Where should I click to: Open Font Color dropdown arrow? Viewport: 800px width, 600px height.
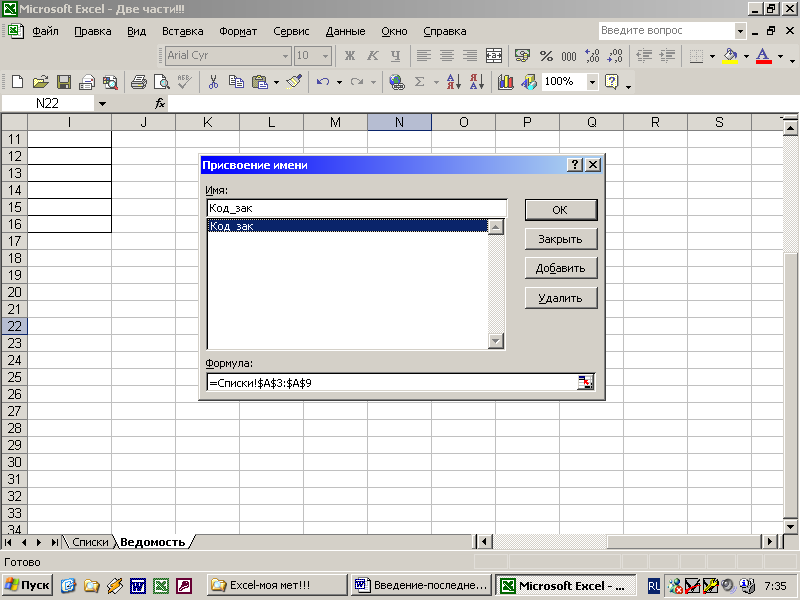(x=780, y=56)
